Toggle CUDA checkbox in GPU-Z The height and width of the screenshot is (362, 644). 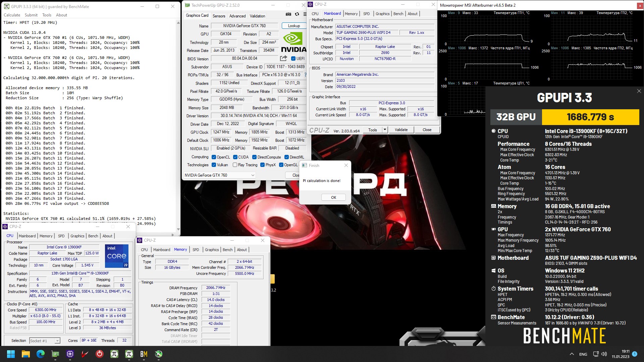(x=235, y=157)
